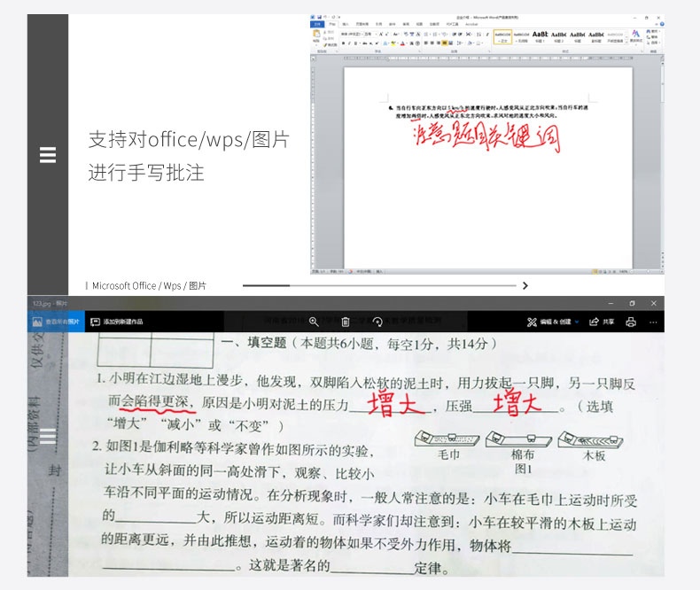Viewport: 700px width, 590px height.
Task: Click the slide carousel progress bar
Action: point(379,285)
